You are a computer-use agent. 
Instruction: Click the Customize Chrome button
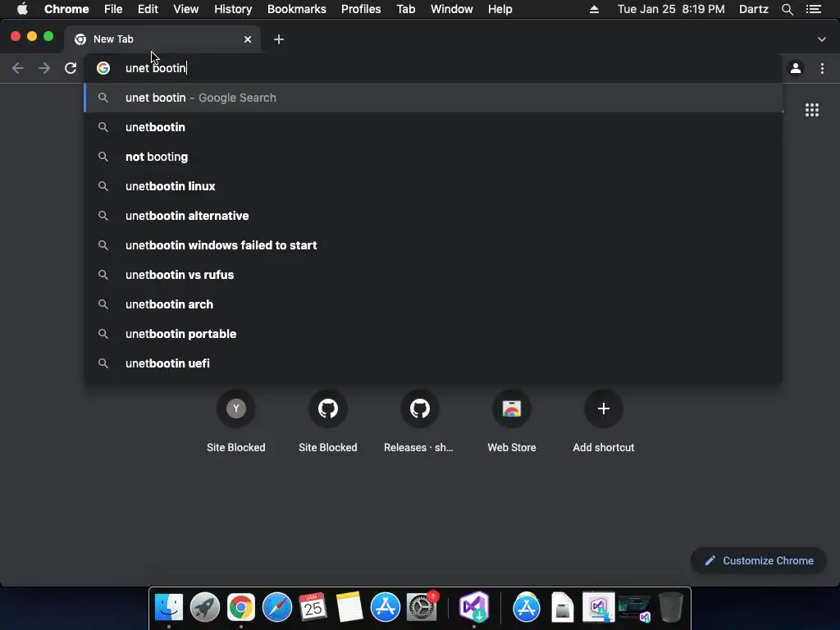[759, 560]
